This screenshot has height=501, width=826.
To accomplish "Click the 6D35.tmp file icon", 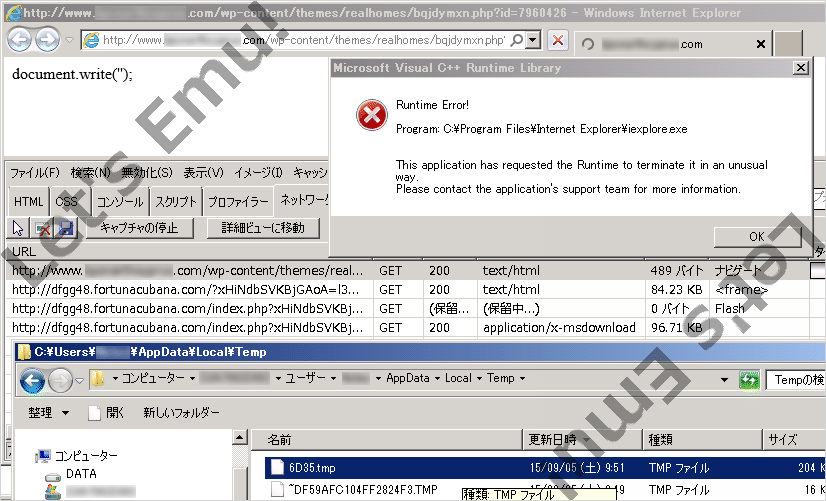I will point(278,467).
